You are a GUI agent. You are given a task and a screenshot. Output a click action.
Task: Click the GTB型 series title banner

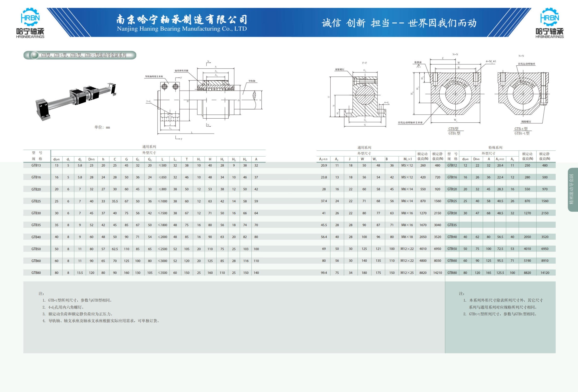(80, 55)
